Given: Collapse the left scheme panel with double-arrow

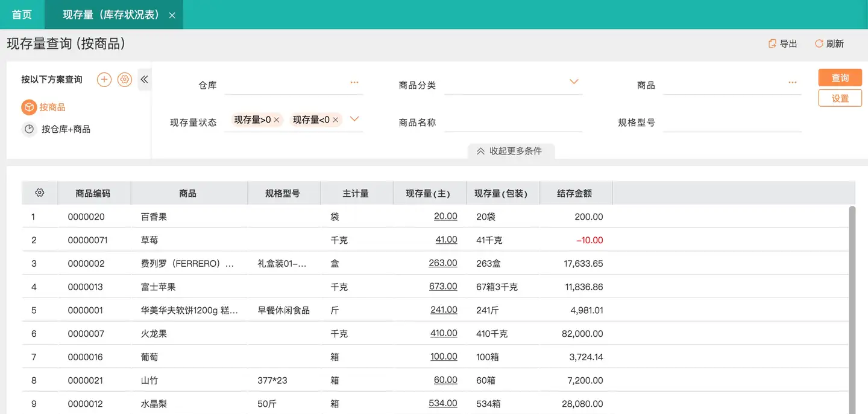Looking at the screenshot, I should [144, 80].
